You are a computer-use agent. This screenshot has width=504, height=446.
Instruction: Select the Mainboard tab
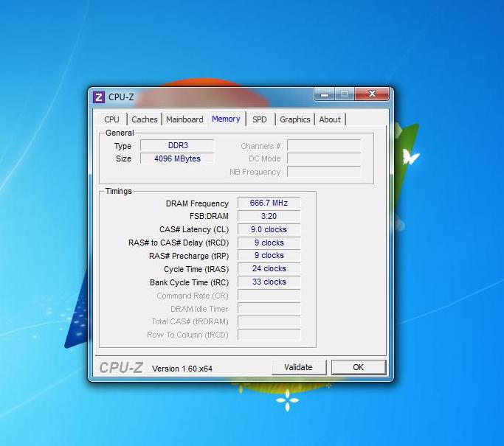[x=184, y=119]
